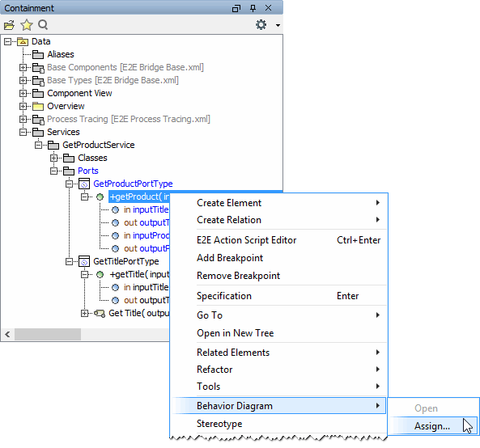Click scrollbar left arrow button
This screenshot has height=448, width=480.
click(7, 335)
